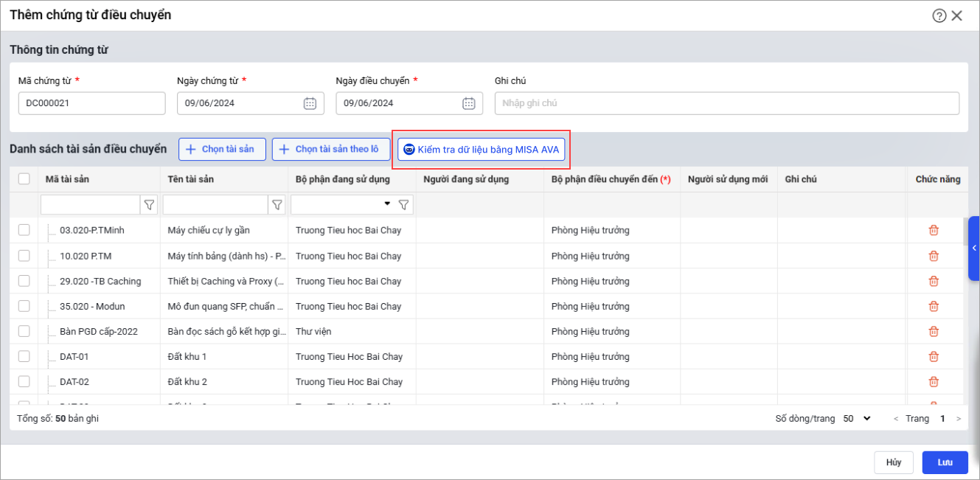Click Lưu to save the document
Viewport: 980px width, 480px height.
coord(945,462)
